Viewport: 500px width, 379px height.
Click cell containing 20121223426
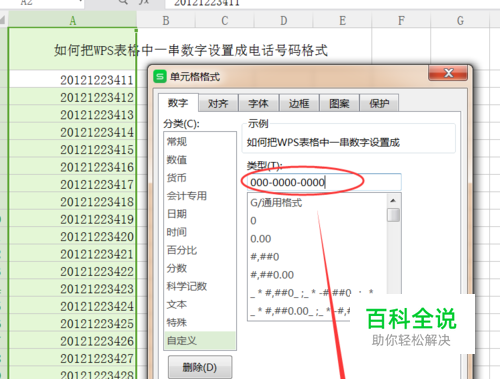point(73,341)
